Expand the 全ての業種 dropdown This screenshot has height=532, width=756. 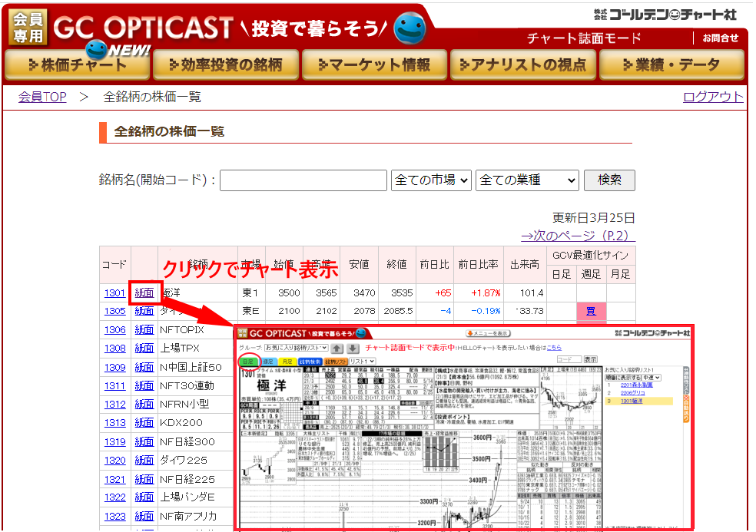tap(527, 180)
